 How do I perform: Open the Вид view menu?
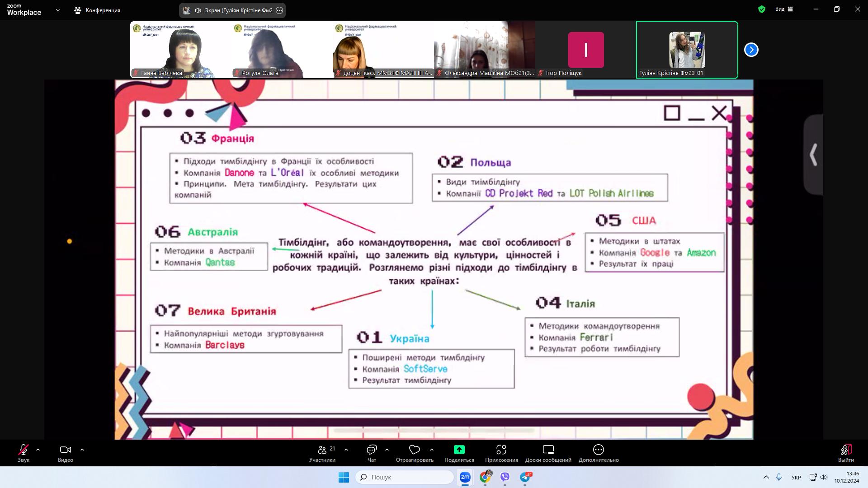pos(784,9)
